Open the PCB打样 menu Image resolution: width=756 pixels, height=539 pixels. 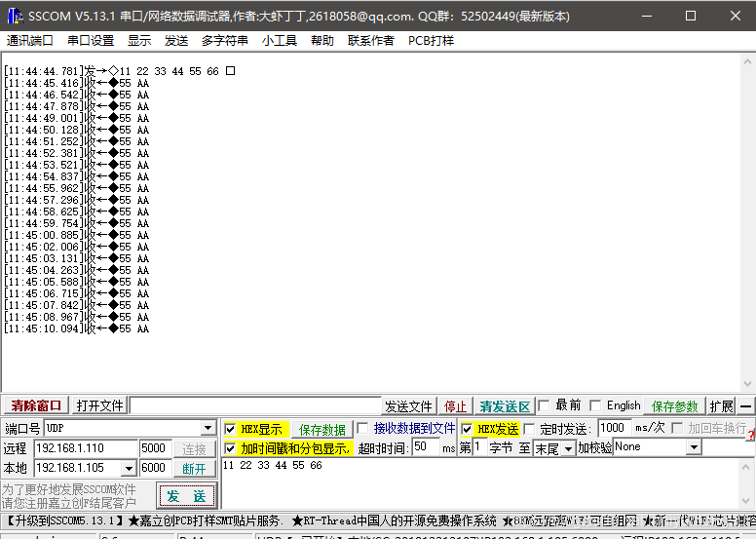pos(431,41)
